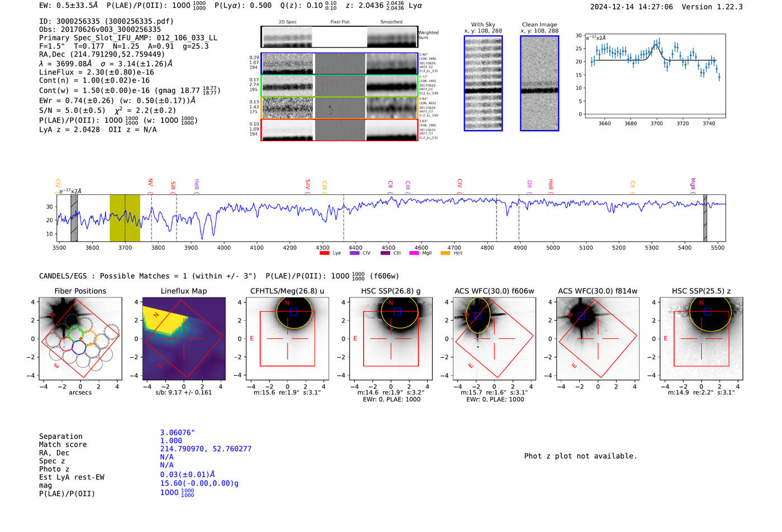Click the red SiIV line label above spectrum
782x532 pixels.
[x=308, y=184]
